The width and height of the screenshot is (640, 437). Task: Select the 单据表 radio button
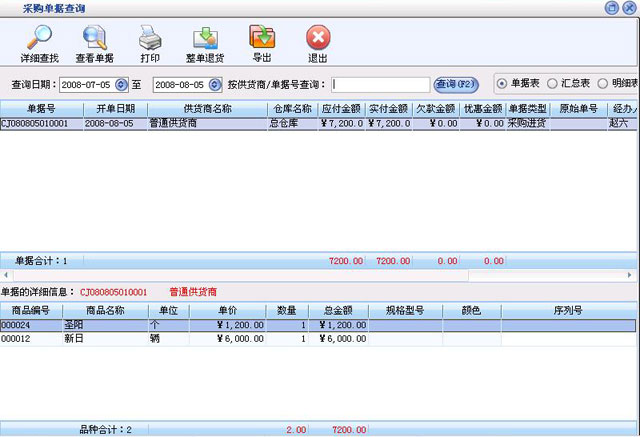(x=502, y=84)
